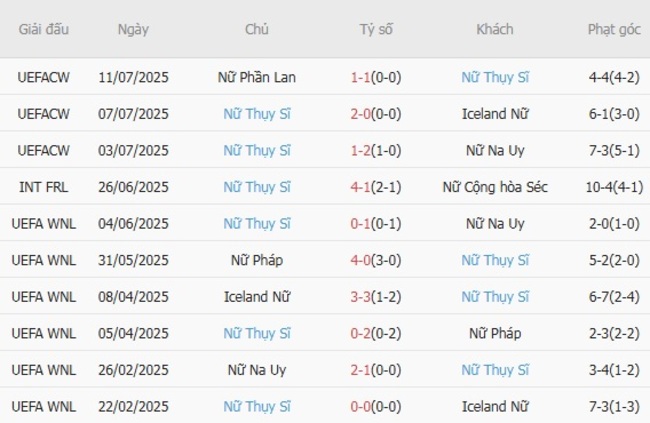Image resolution: width=650 pixels, height=423 pixels.
Task: Click the "Ngày" column header
Action: click(133, 29)
